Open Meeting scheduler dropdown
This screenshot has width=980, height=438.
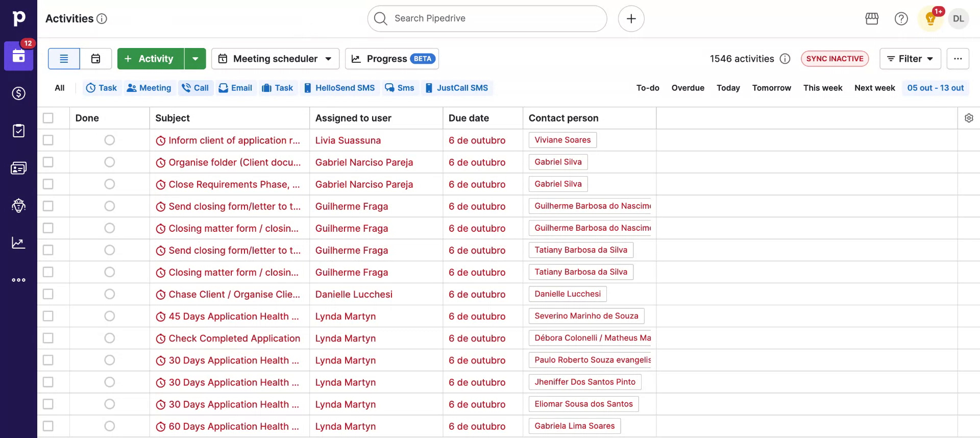click(276, 59)
